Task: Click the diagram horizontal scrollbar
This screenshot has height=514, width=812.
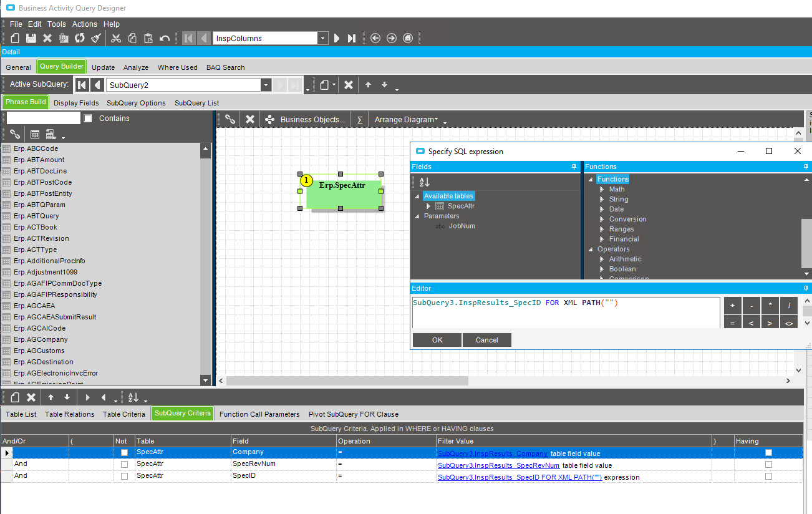Action: 347,381
